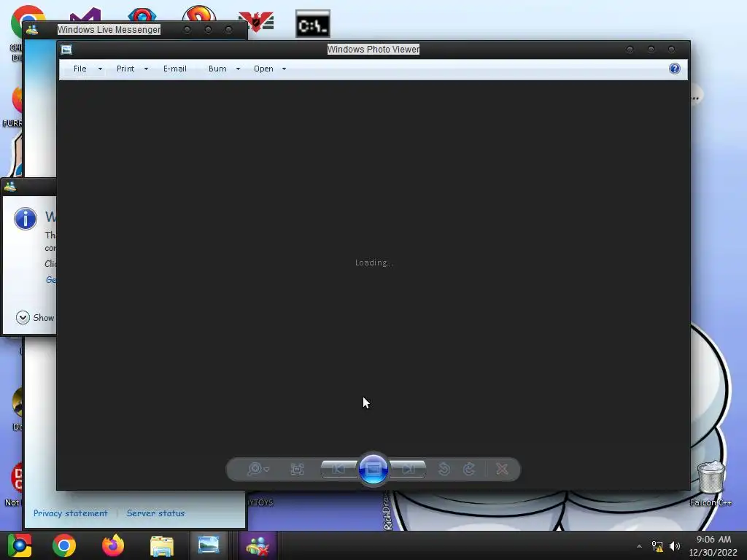Expand the File dropdown arrow
747x560 pixels.
click(x=100, y=69)
